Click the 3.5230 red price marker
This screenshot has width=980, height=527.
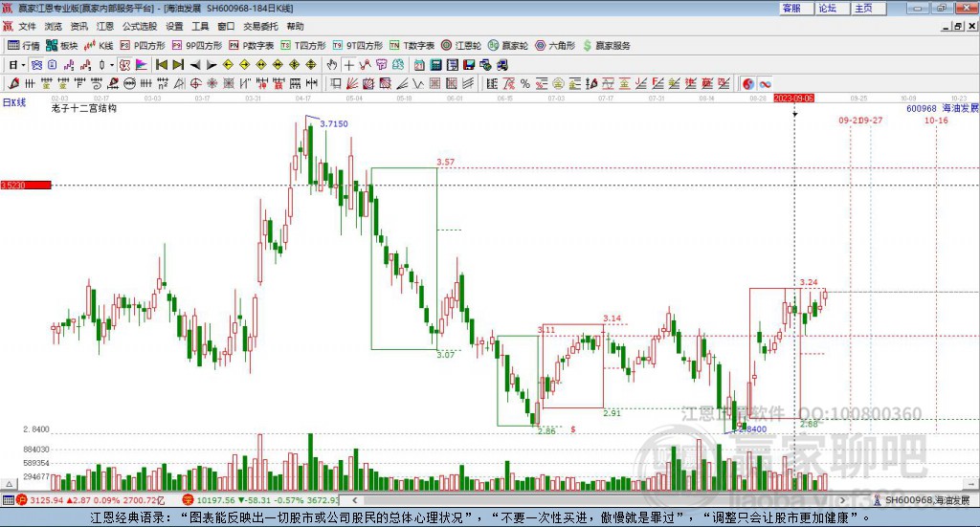(26, 185)
